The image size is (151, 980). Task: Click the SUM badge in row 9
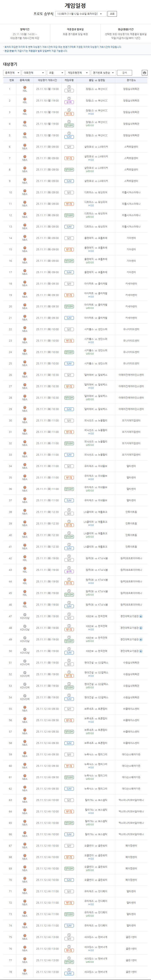coord(69,181)
